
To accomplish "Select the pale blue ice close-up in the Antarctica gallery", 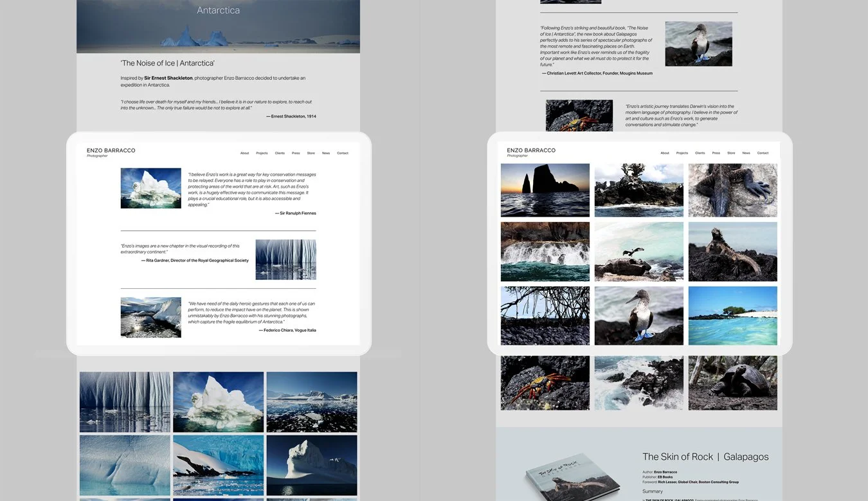I will pyautogui.click(x=125, y=465).
